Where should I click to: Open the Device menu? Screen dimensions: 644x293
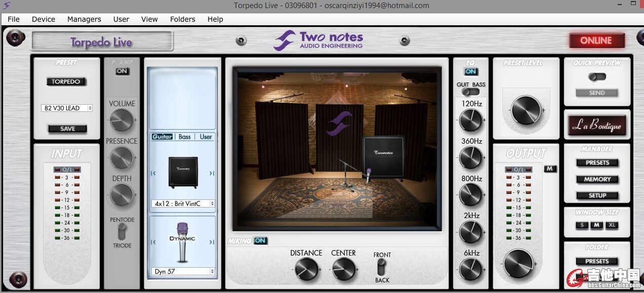44,19
